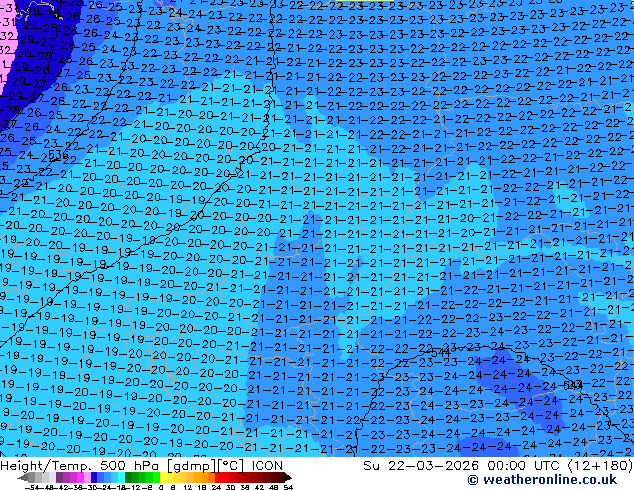
Task: Click the "Height/Temp." title text
Action: click(46, 466)
